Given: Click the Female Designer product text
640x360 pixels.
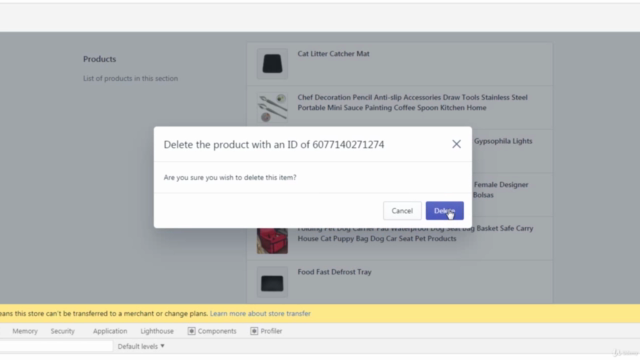Looking at the screenshot, I should point(501,189).
